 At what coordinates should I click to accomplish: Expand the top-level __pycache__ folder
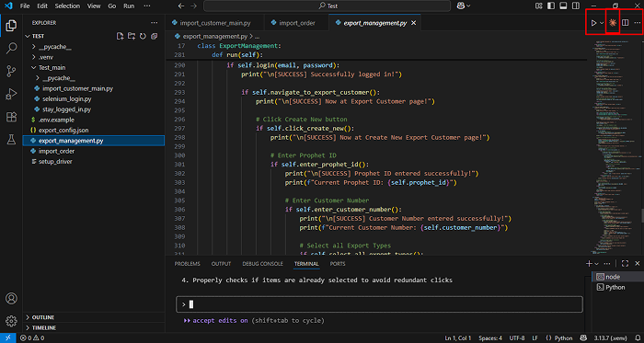tap(34, 47)
